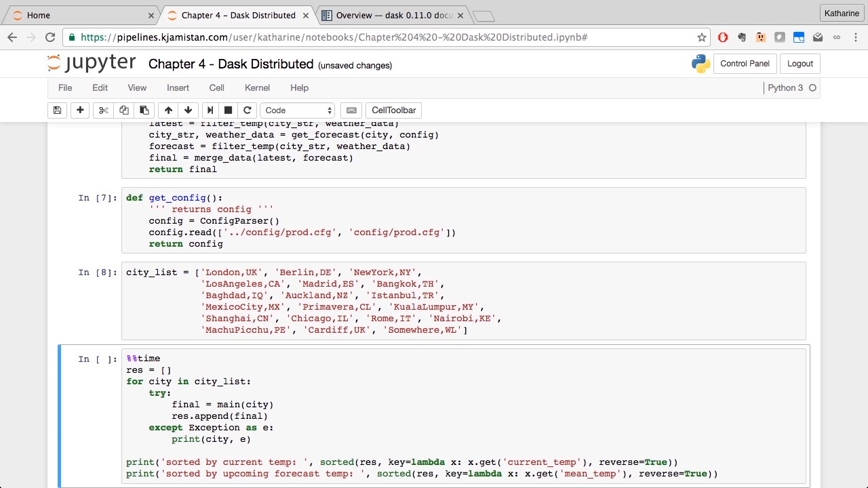This screenshot has height=488, width=868.
Task: Open the File menu
Action: tap(65, 87)
